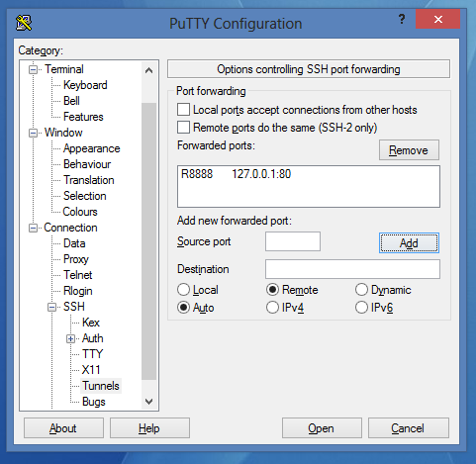This screenshot has width=476, height=464.
Task: Collapse the Window category node
Action: point(33,133)
